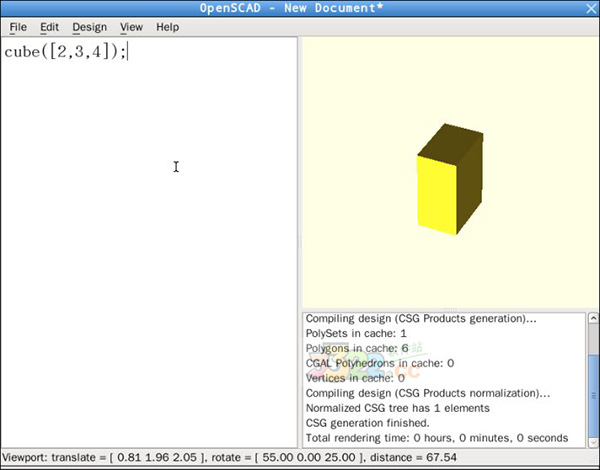
Task: Open the File menu
Action: 18,27
